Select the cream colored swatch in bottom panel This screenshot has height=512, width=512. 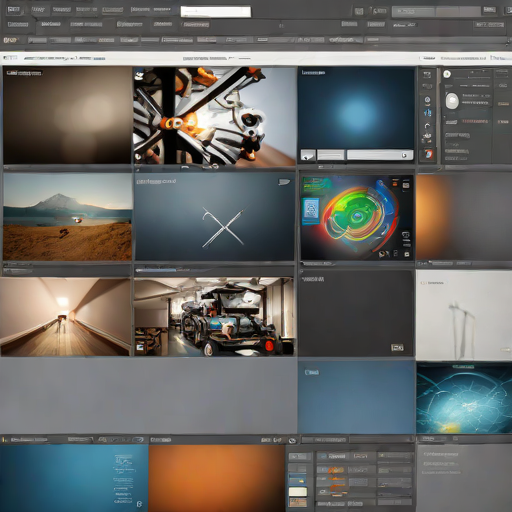298,491
